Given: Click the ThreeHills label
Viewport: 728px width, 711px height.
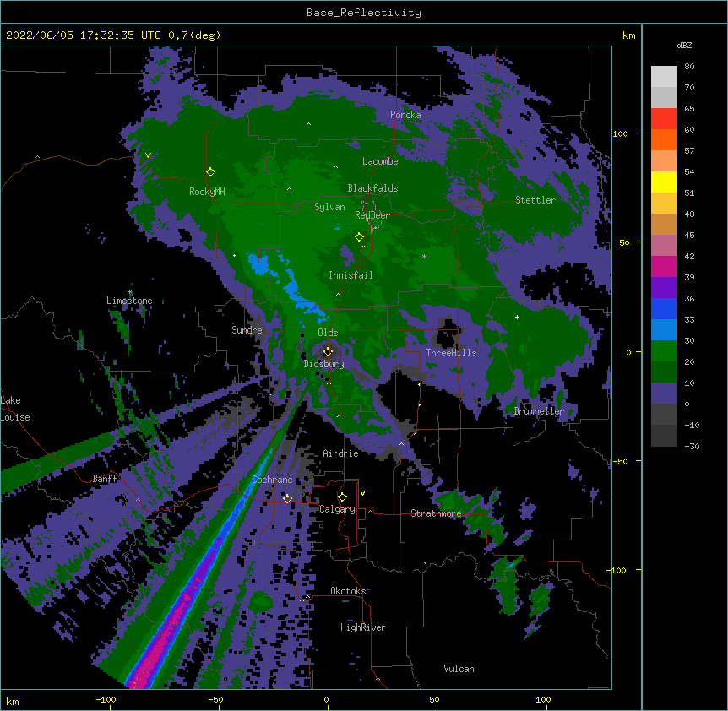Looking at the screenshot, I should [451, 353].
